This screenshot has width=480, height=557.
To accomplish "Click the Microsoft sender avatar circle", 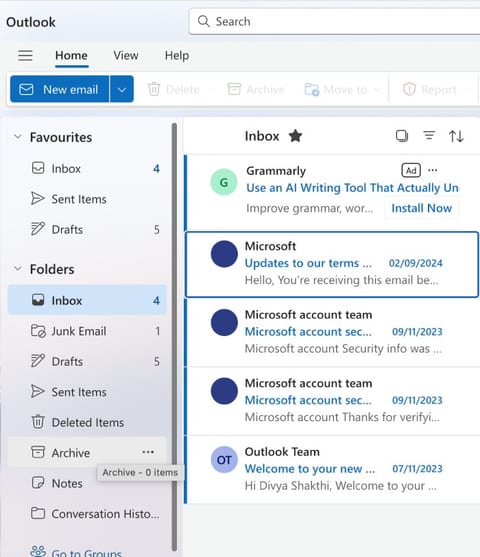I will 224,254.
